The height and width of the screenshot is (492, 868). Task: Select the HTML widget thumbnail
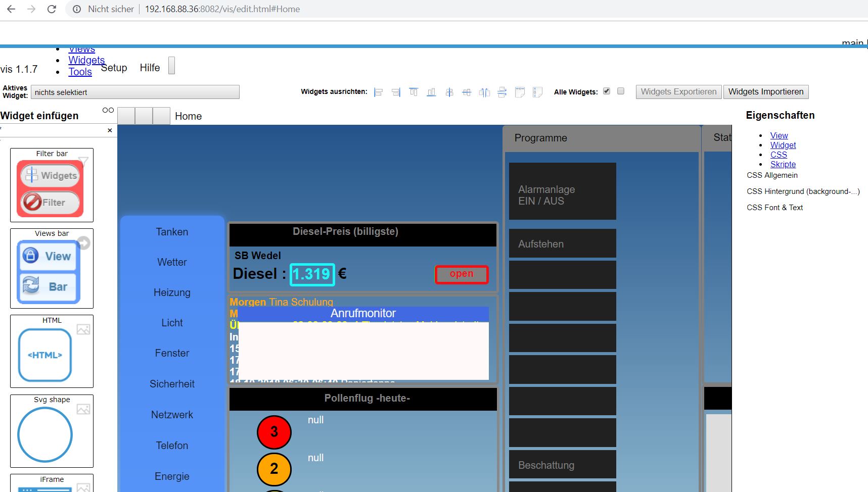[52, 352]
